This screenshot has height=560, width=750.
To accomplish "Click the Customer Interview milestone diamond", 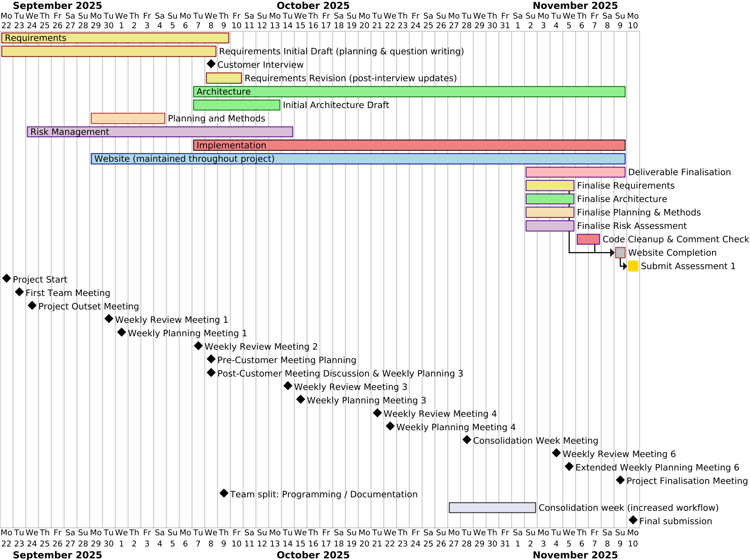I will [x=211, y=63].
